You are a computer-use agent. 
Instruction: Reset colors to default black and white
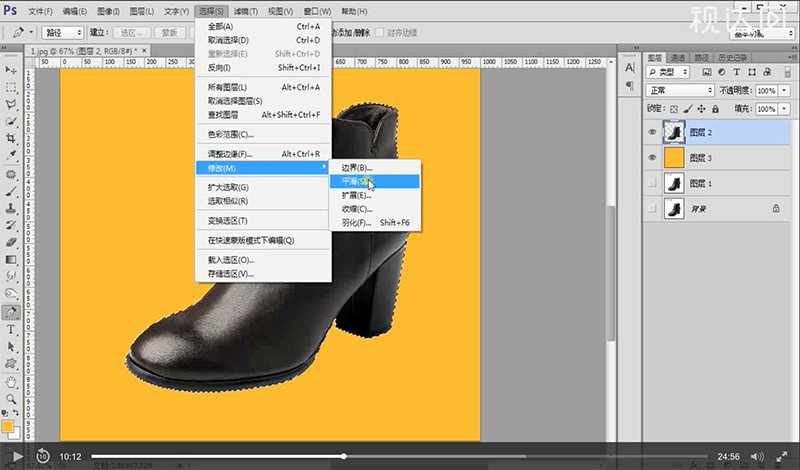(x=5, y=413)
